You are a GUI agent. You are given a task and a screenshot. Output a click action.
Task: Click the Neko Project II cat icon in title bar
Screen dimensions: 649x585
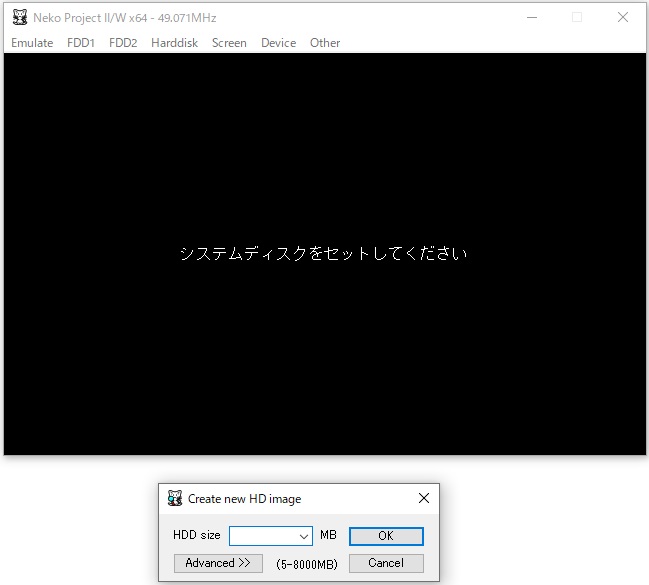(19, 17)
